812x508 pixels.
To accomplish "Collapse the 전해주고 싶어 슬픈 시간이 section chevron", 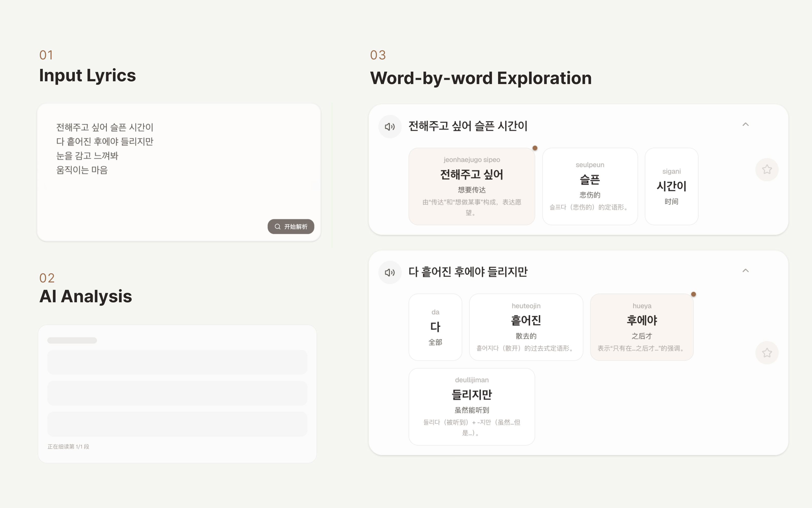I will pyautogui.click(x=746, y=125).
